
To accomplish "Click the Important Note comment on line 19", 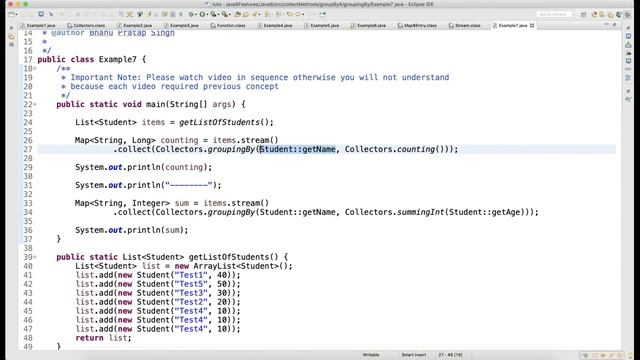I will click(260, 77).
